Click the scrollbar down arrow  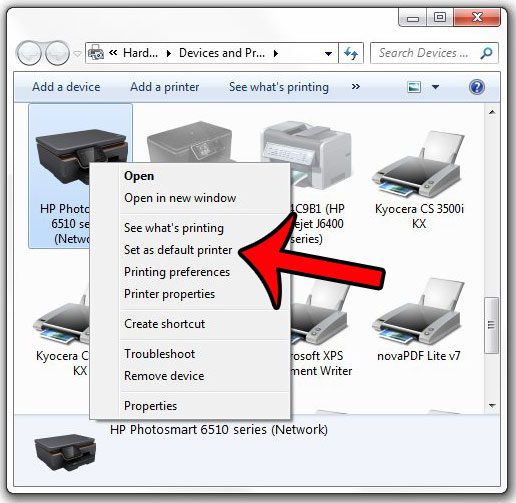pyautogui.click(x=492, y=405)
